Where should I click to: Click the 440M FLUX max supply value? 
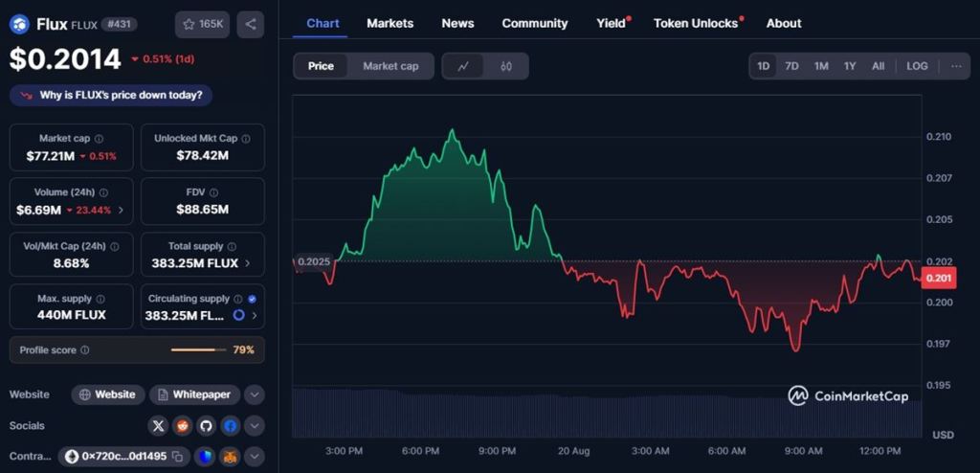click(x=71, y=315)
